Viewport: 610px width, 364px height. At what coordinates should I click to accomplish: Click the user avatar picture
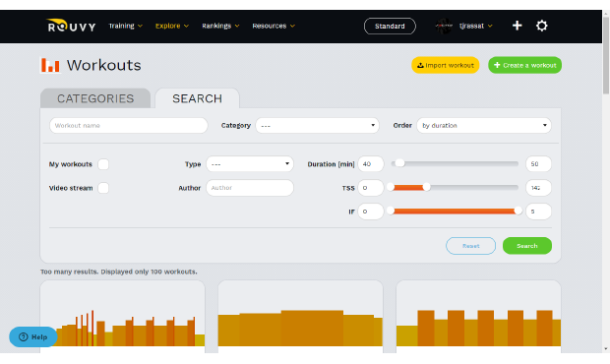(x=444, y=26)
